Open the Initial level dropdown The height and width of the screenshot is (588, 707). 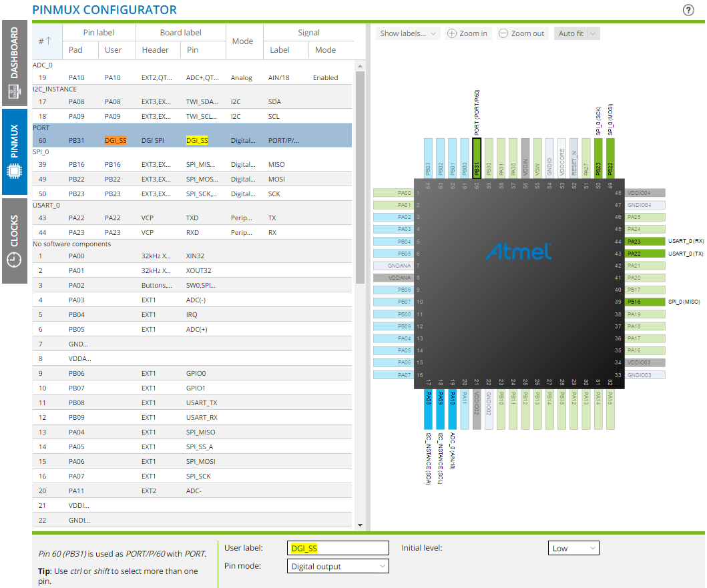point(573,549)
